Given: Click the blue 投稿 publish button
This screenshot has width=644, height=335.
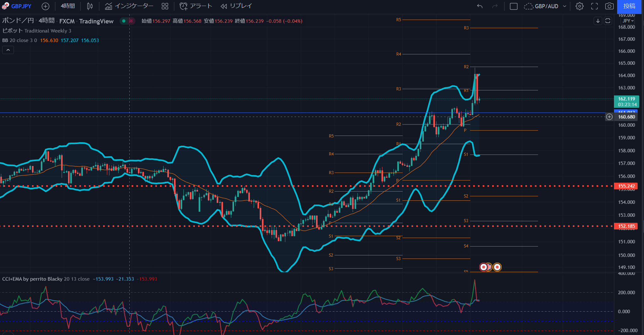Looking at the screenshot, I should [x=629, y=6].
